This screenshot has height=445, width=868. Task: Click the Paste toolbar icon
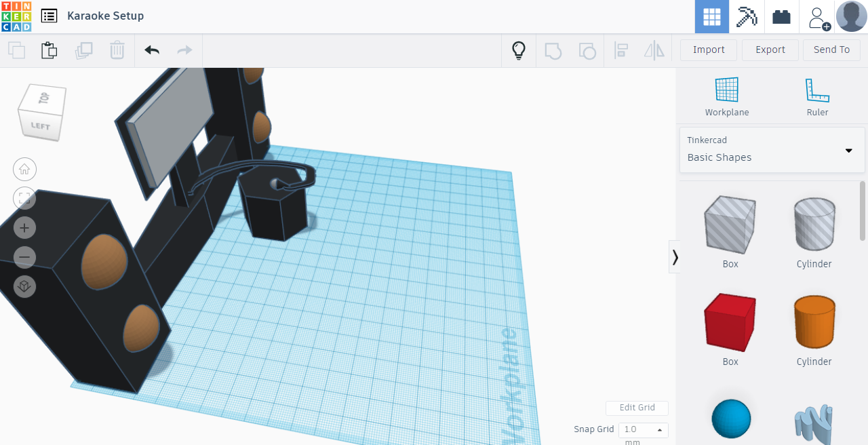click(x=49, y=50)
